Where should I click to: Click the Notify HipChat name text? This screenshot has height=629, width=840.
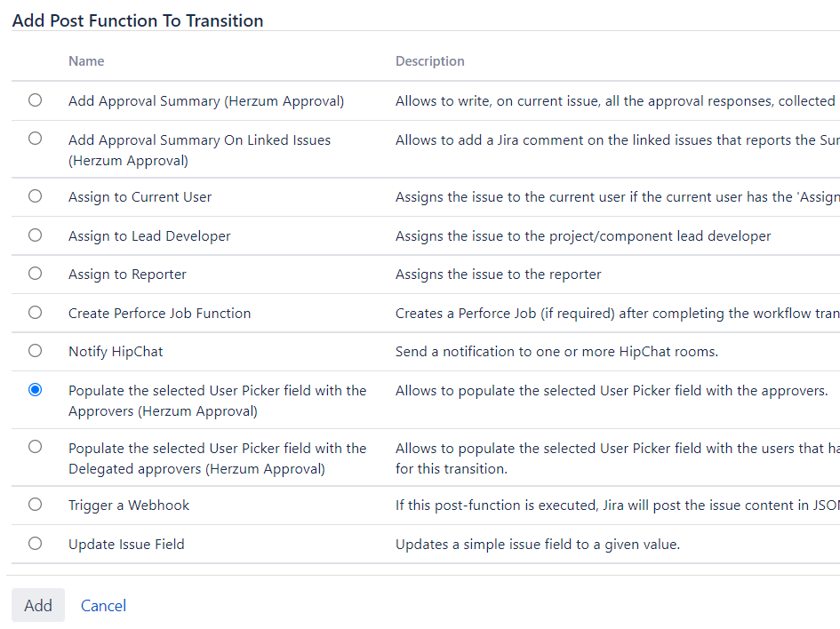point(116,352)
